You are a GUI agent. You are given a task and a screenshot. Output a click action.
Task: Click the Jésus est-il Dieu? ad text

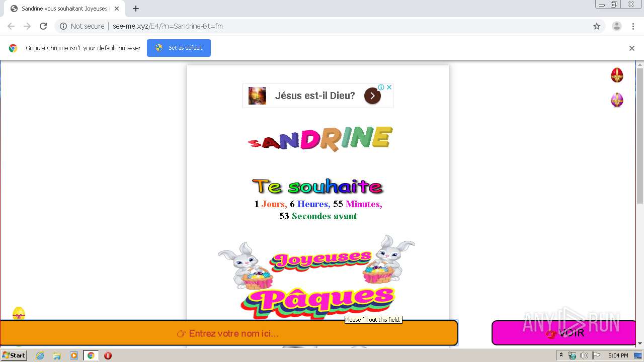[315, 96]
